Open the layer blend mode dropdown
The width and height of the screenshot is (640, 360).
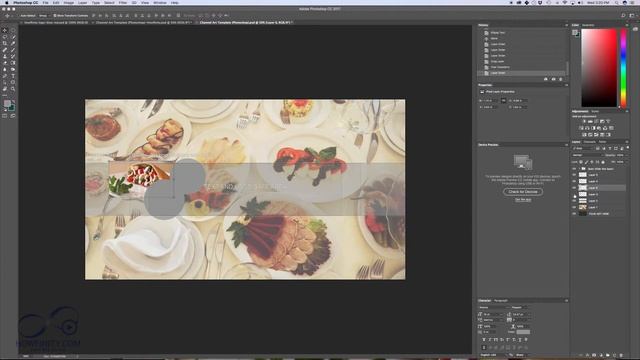point(587,155)
